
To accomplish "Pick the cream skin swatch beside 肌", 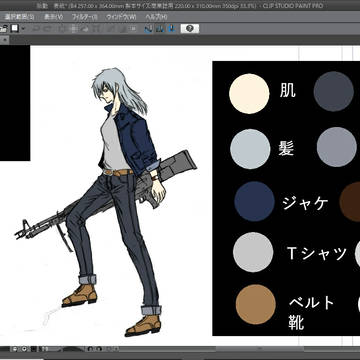I will coord(249,94).
